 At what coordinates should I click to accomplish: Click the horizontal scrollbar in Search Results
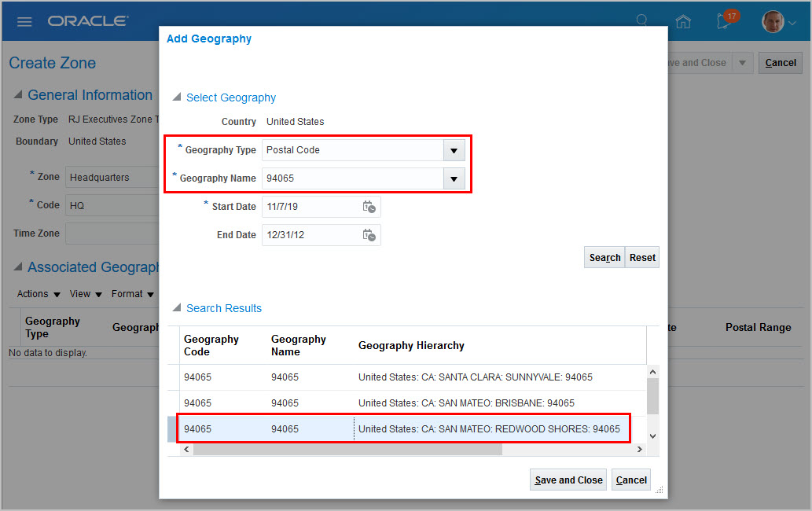[346, 450]
